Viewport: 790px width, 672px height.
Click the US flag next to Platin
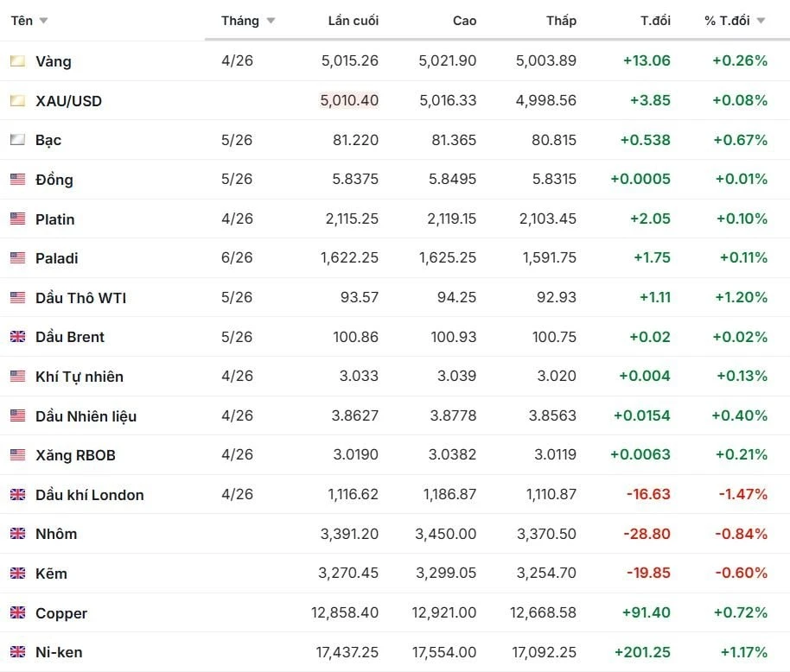17,219
